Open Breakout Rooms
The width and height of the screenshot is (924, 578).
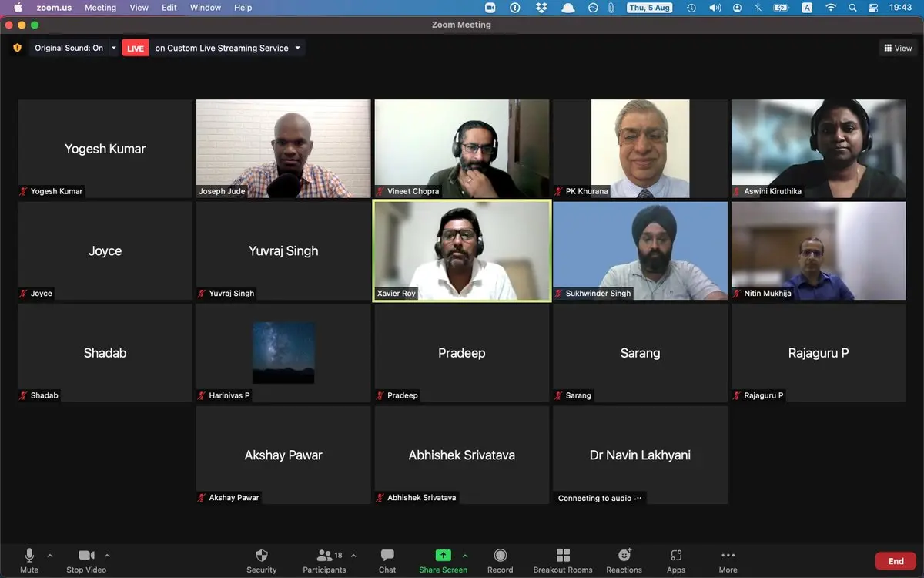coord(563,556)
